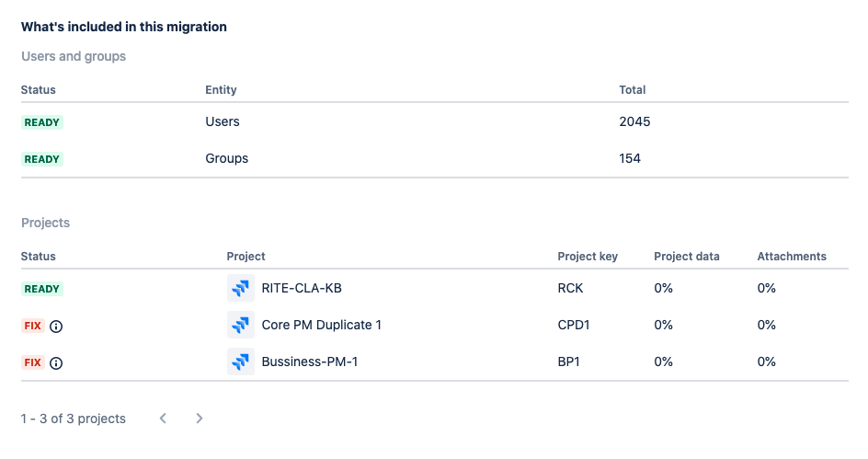
Task: Open info icon beside Core PM Duplicate 1 FIX
Action: pos(56,326)
